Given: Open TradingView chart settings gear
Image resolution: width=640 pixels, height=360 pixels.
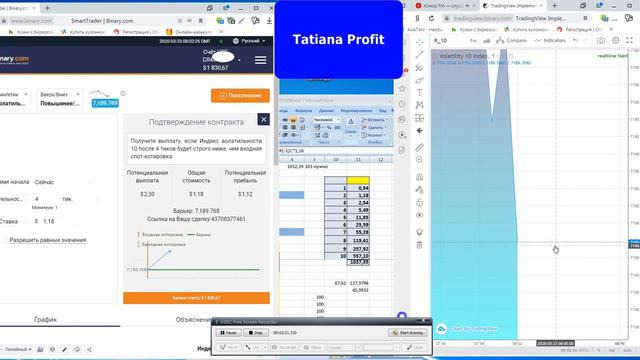Looking at the screenshot, I should coord(616,40).
